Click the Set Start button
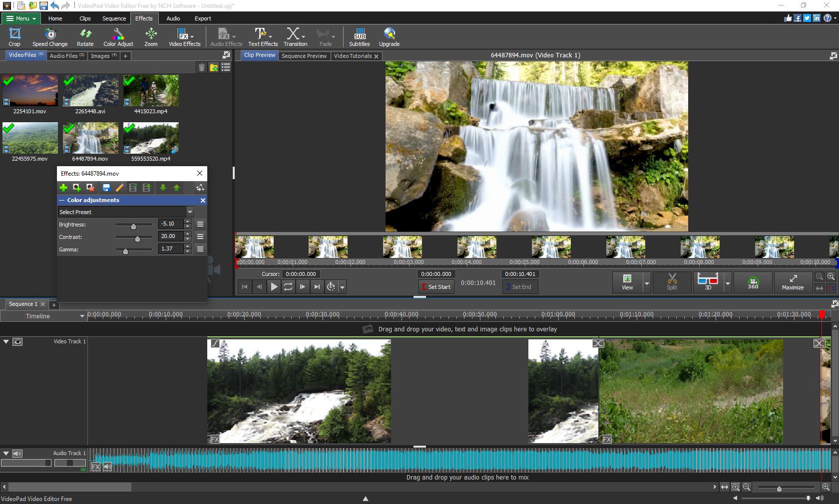 [435, 287]
